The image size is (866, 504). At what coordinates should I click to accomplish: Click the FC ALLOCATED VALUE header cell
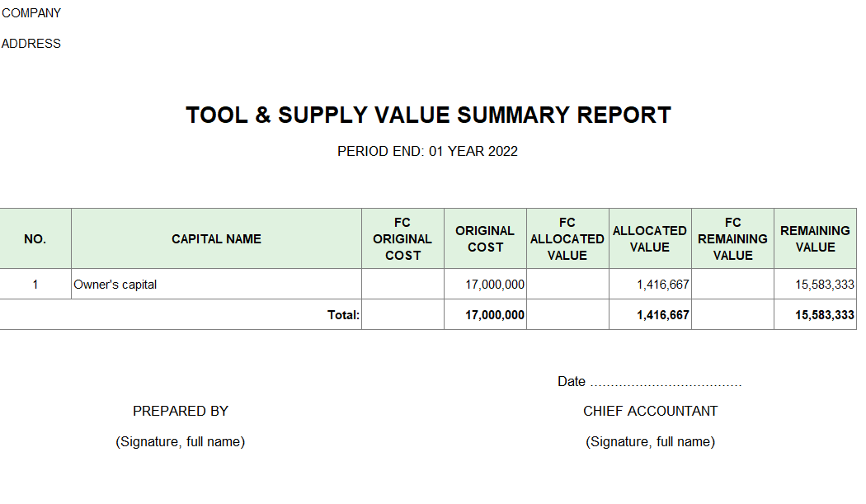click(x=567, y=239)
